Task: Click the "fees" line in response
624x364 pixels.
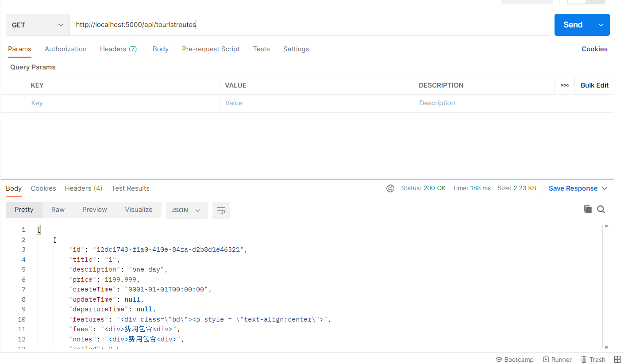Action: pyautogui.click(x=125, y=329)
